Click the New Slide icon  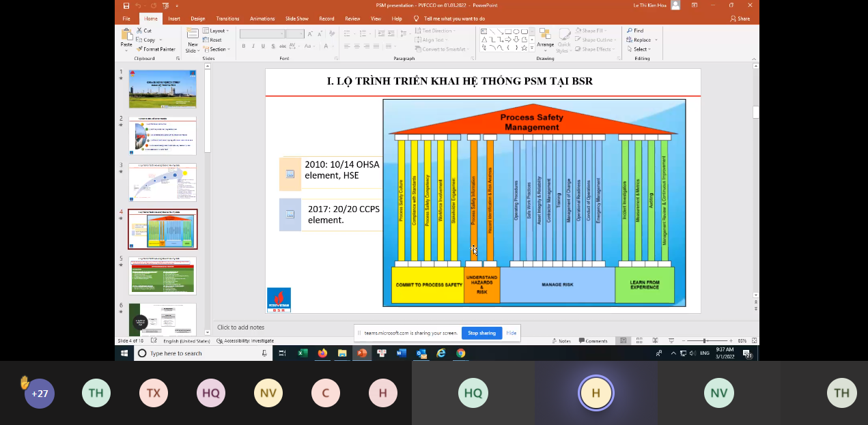pos(193,33)
